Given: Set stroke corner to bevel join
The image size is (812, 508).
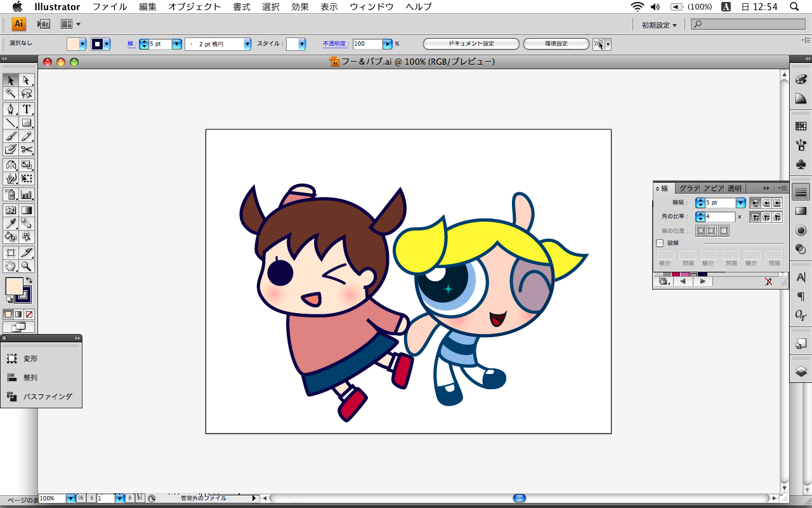Looking at the screenshot, I should [777, 217].
